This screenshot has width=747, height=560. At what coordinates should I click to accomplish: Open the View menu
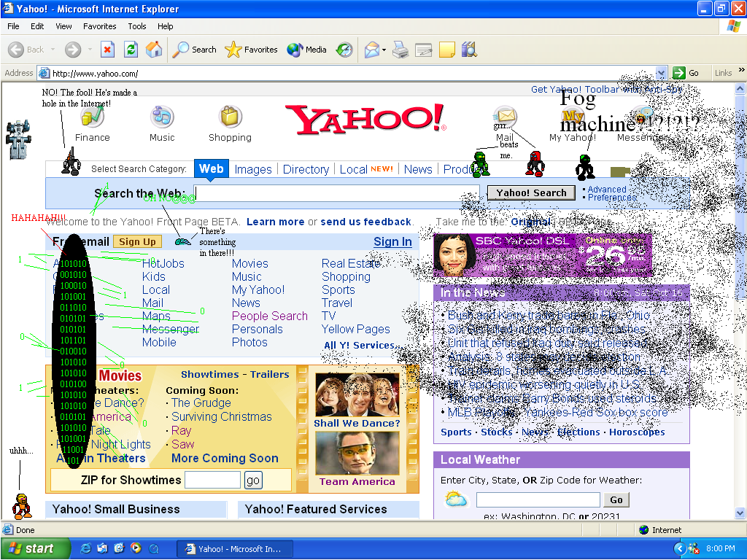63,26
